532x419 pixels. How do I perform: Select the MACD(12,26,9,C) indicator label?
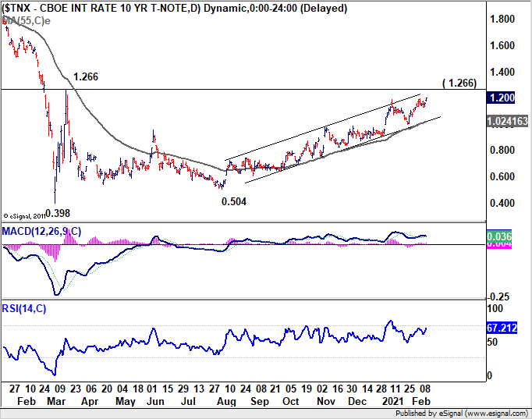41,232
